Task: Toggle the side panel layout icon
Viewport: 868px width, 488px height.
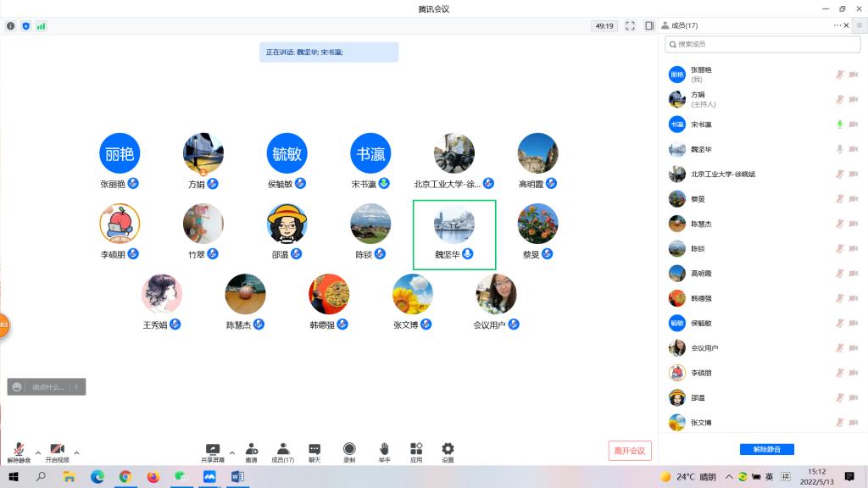Action: pos(649,26)
